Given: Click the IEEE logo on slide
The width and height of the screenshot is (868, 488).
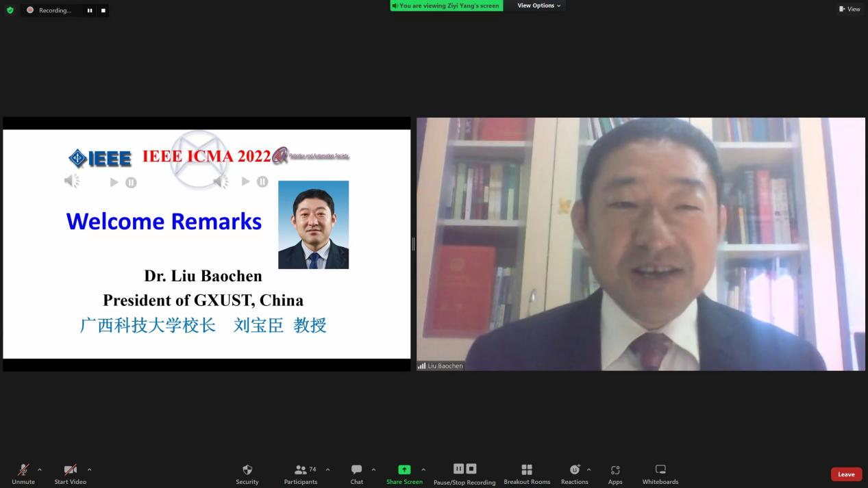Looking at the screenshot, I should pos(100,159).
